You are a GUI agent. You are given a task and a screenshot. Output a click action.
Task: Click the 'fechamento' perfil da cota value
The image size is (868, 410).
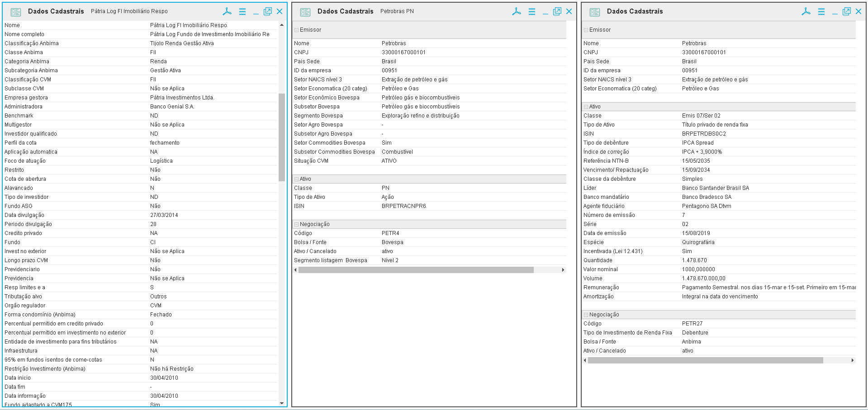click(165, 143)
